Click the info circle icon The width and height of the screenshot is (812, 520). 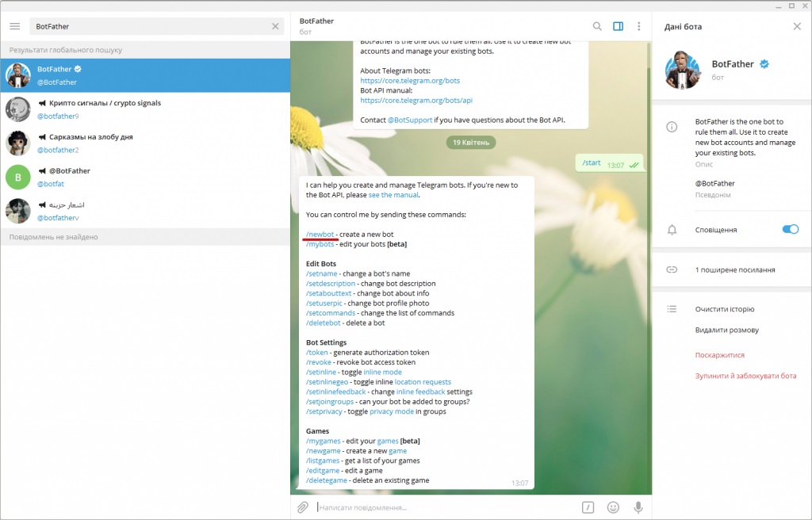point(672,127)
